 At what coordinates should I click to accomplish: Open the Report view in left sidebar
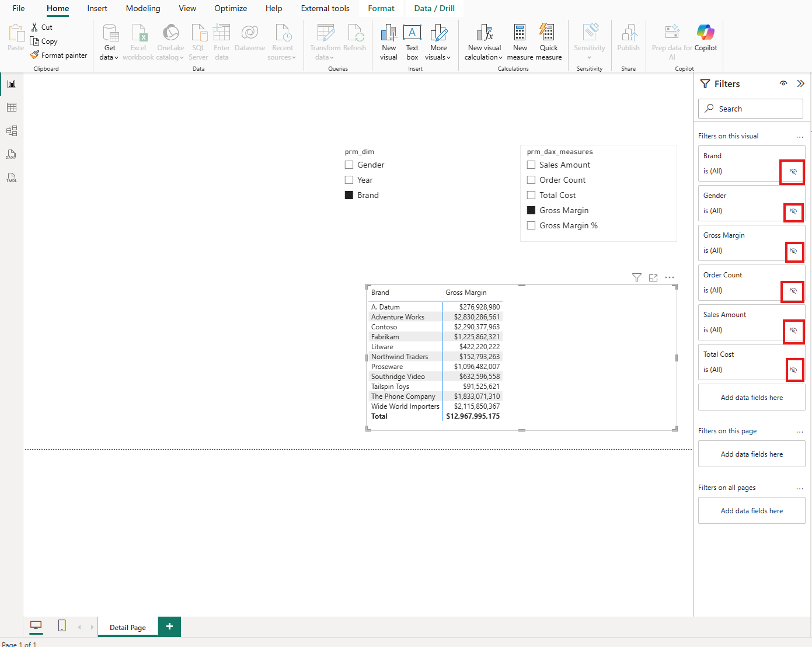coord(11,84)
